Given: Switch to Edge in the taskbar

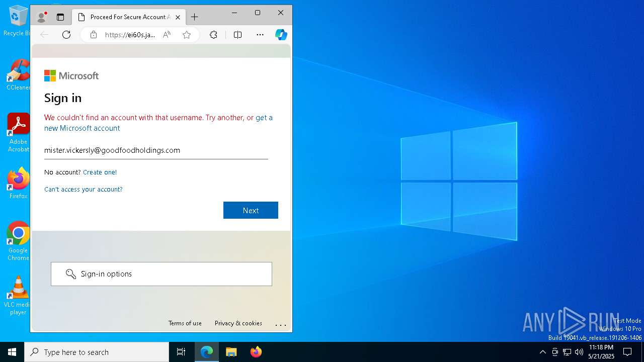Looking at the screenshot, I should [207, 352].
